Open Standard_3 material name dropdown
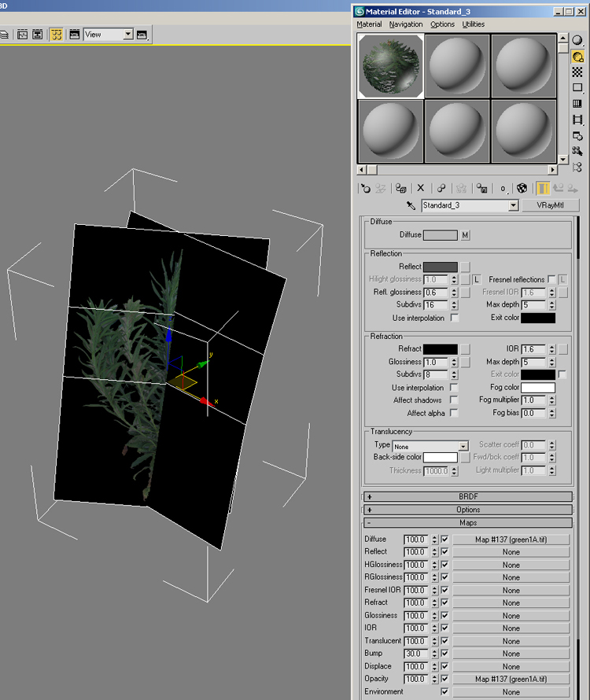Image resolution: width=590 pixels, height=700 pixels. click(514, 206)
